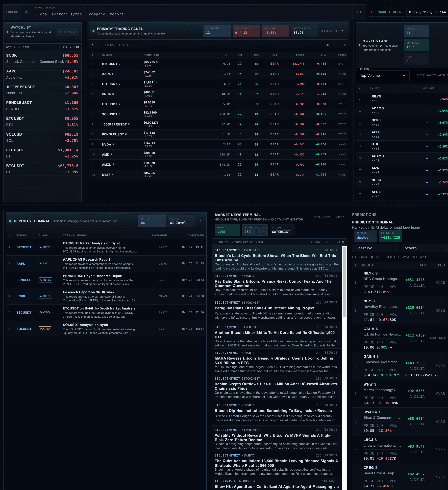The image size is (448, 490).
Task: Select the 4H timeframe tab
Action: [336, 45]
